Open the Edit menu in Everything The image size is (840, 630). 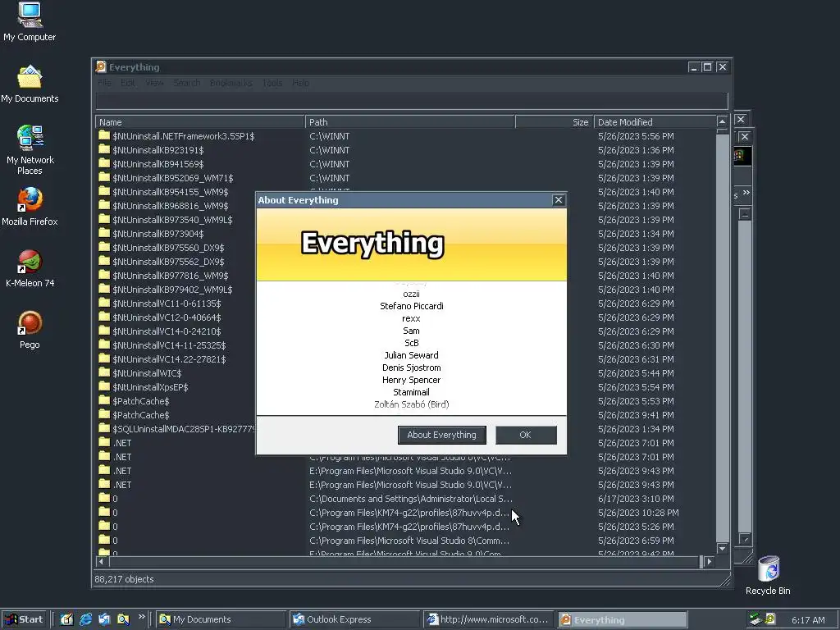click(127, 83)
